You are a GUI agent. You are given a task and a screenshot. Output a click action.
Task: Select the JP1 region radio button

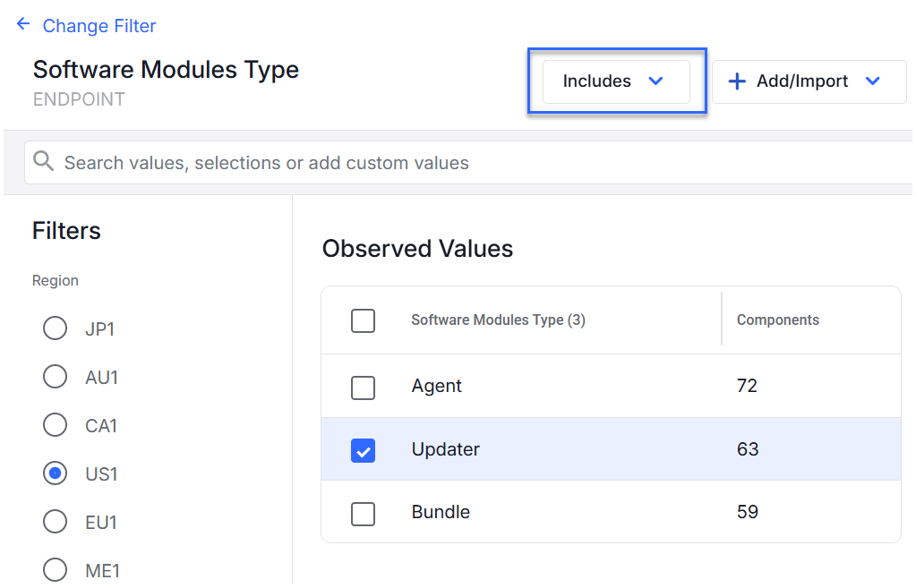click(54, 328)
